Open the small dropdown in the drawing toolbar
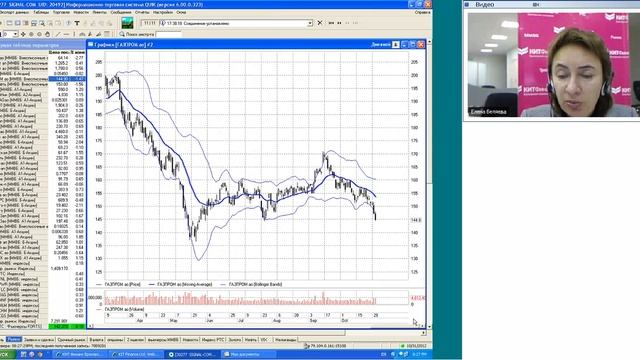The image size is (640, 360). tap(15, 34)
